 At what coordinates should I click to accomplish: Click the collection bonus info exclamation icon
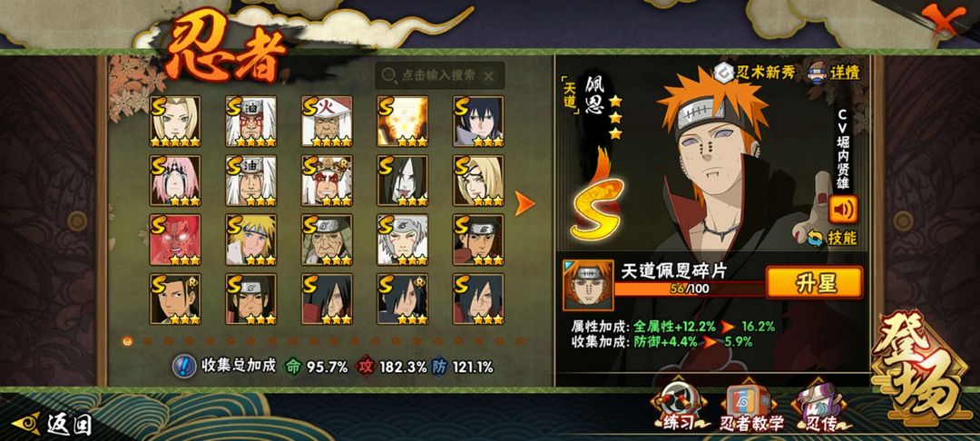click(183, 366)
